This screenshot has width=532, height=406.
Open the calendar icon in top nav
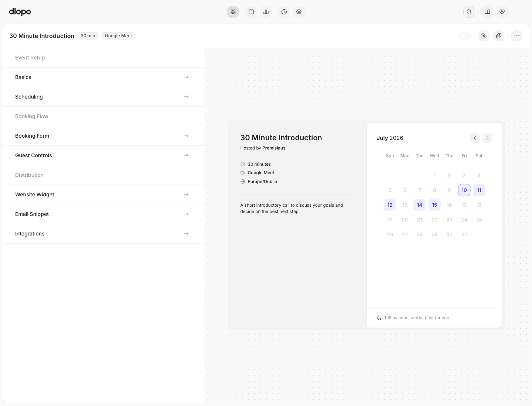click(251, 12)
